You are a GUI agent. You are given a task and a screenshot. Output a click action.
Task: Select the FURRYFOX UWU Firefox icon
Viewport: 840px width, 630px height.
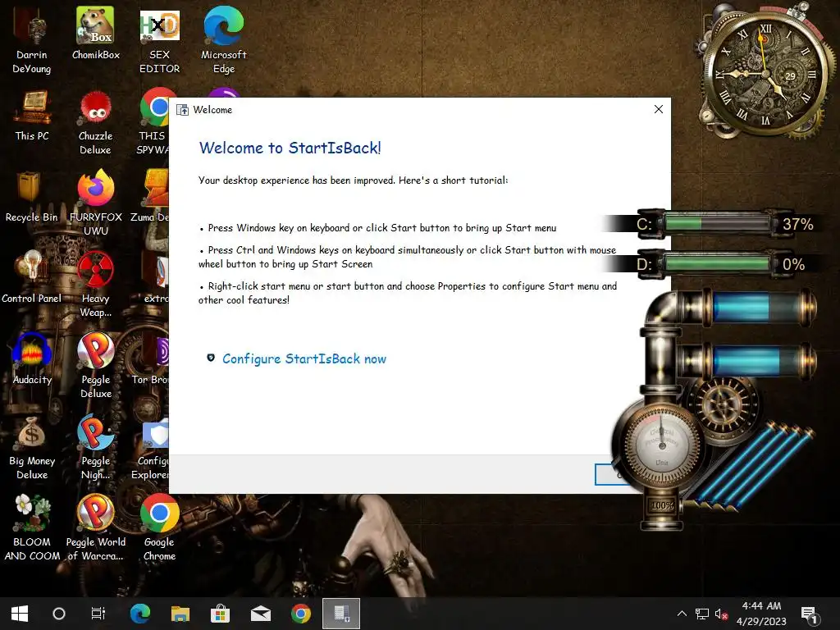(95, 203)
